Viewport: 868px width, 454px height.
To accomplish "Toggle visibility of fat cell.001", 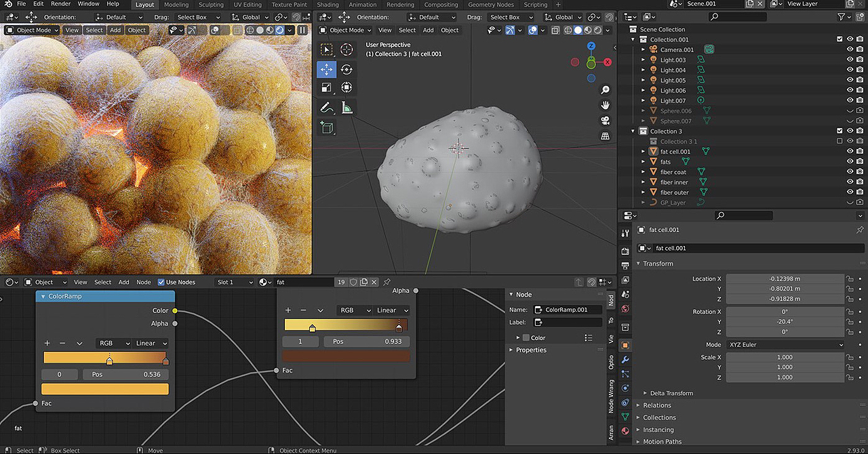I will pos(850,152).
